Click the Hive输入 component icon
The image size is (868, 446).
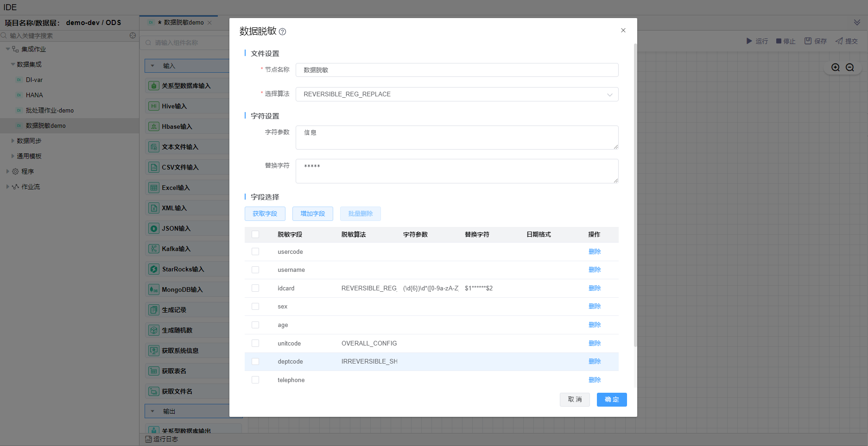[x=153, y=106]
